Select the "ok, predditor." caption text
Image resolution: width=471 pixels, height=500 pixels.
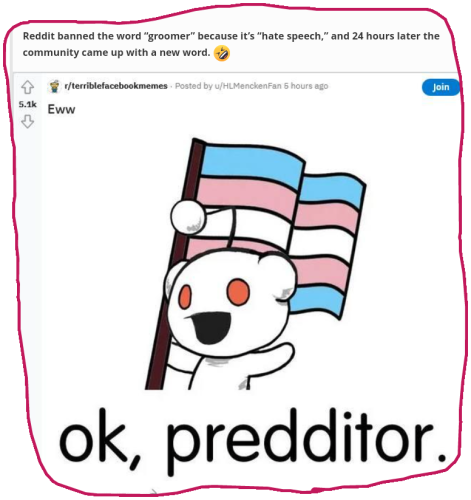(252, 437)
